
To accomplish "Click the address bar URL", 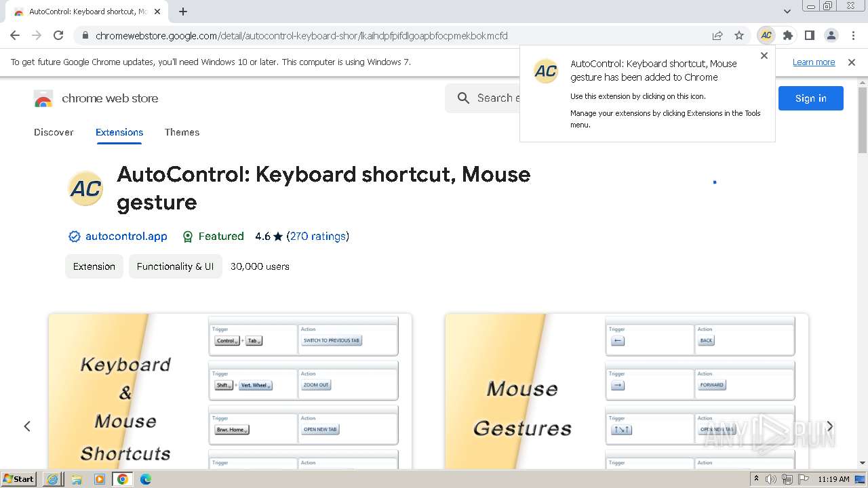I will click(302, 35).
